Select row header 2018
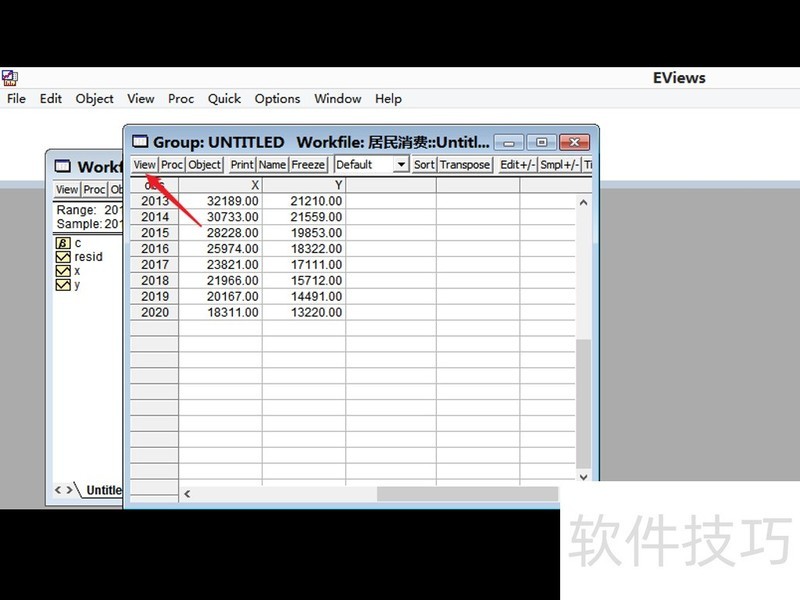Screen dimensions: 800x600 coord(155,280)
